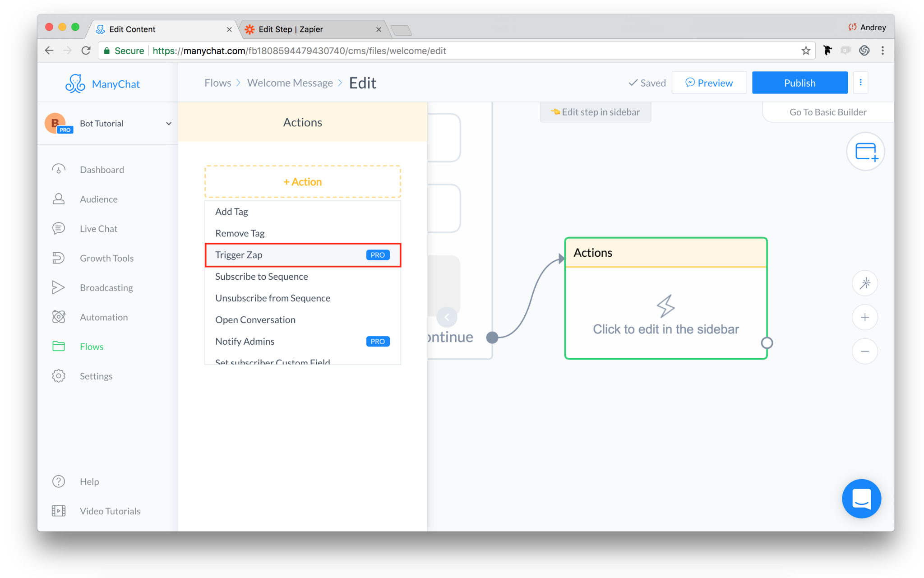Screen dimensions: 924x578
Task: Select Notify Admins action
Action: click(x=303, y=342)
